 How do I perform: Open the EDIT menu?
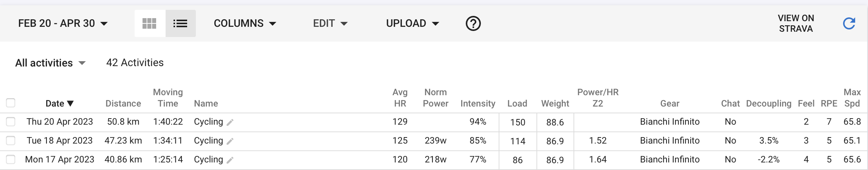pyautogui.click(x=330, y=23)
